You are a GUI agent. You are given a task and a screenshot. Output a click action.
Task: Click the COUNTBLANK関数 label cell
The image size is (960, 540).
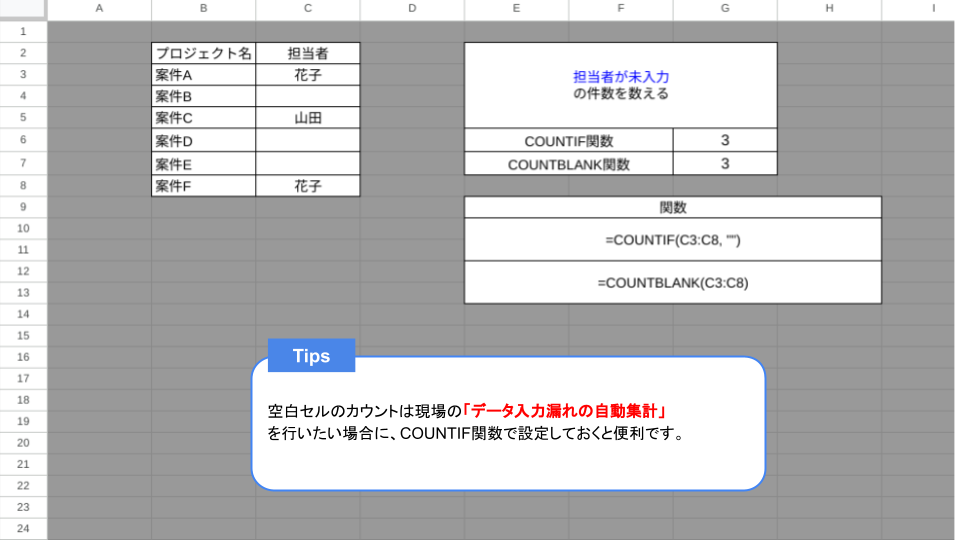tap(569, 163)
